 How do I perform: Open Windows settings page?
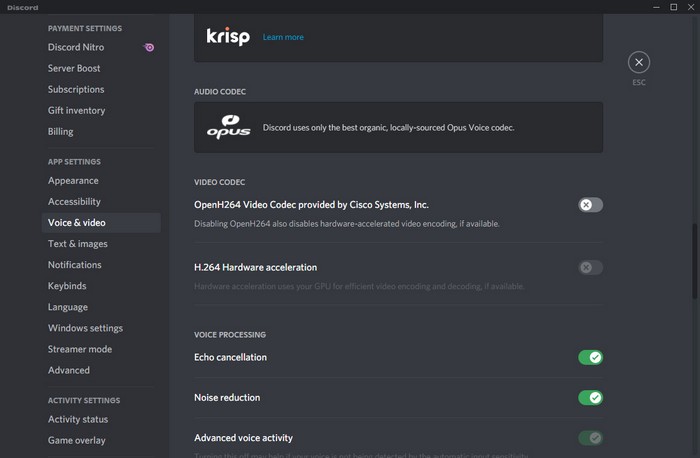tap(101, 328)
